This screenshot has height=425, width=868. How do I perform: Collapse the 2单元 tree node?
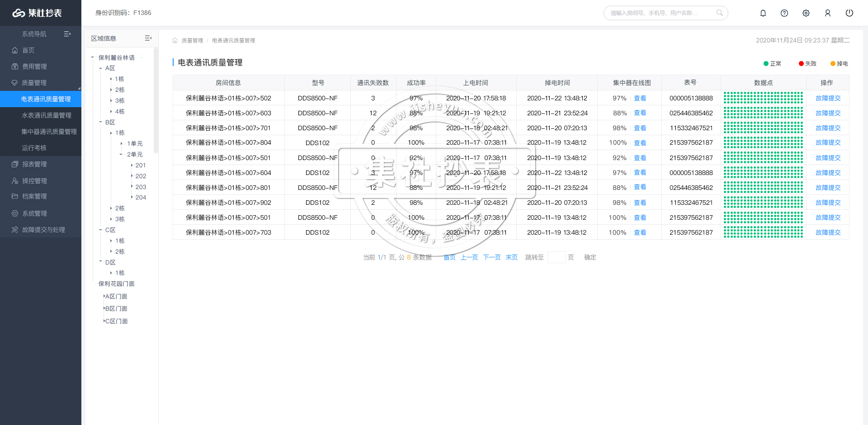121,155
